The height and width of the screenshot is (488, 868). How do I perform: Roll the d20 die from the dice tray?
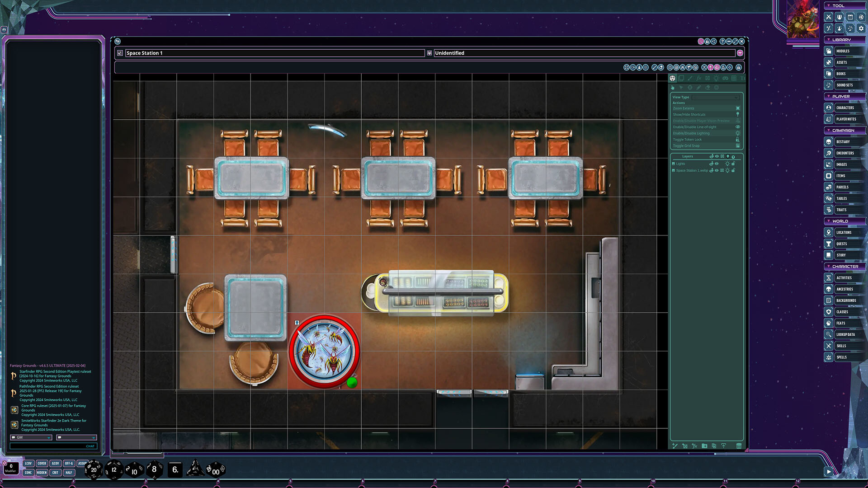[x=93, y=470]
